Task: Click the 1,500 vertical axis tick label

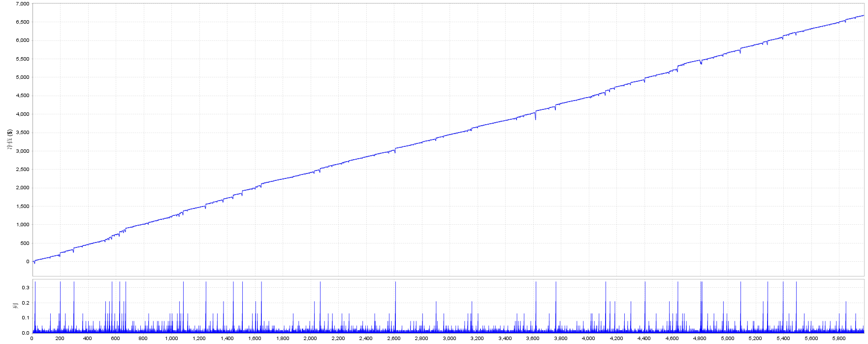Action: (x=23, y=206)
